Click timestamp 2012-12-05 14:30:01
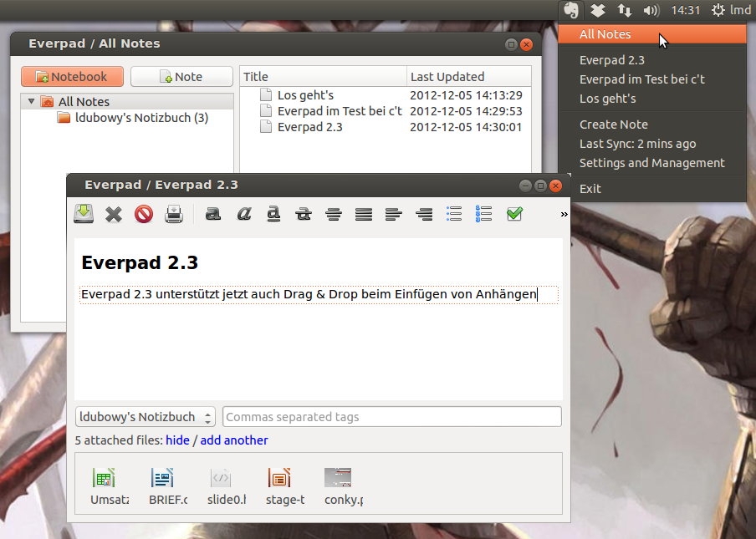 point(467,127)
